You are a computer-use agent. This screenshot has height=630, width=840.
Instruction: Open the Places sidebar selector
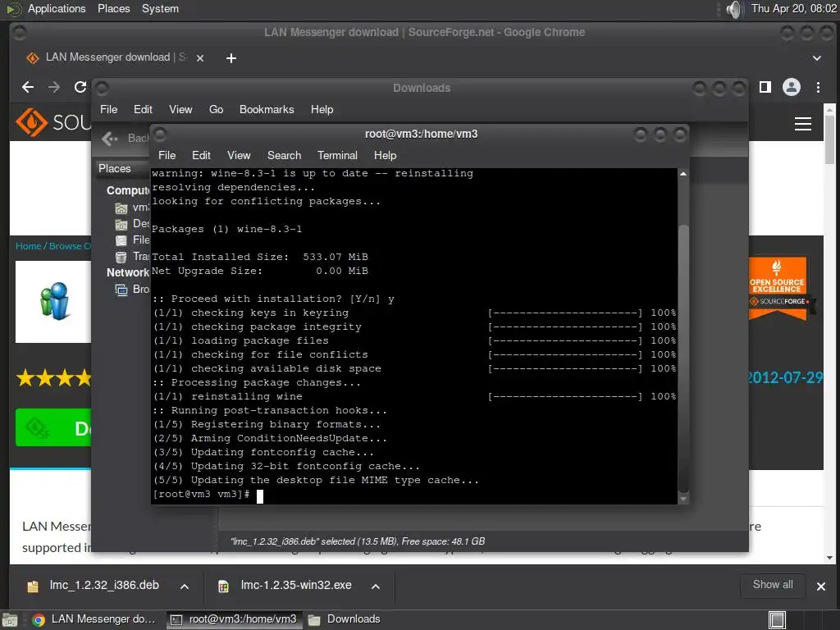coord(123,168)
